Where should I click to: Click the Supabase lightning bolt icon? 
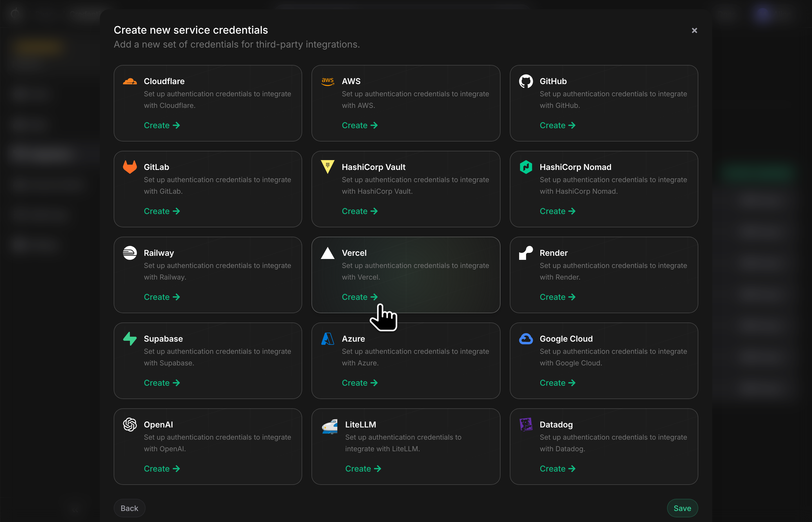130,339
